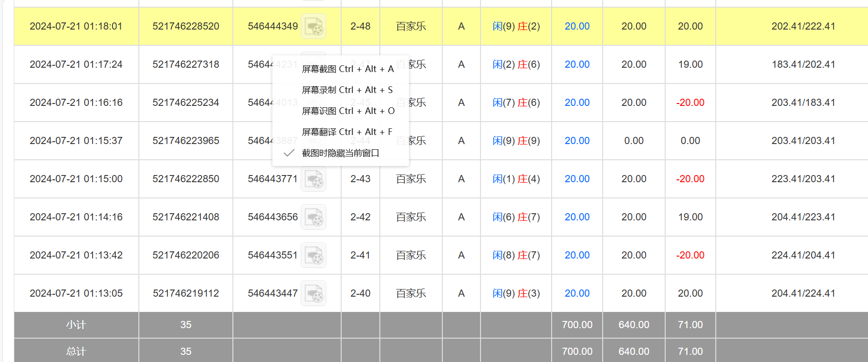Select order number 521746228520
Viewport: 868px width, 362px height.
[186, 26]
